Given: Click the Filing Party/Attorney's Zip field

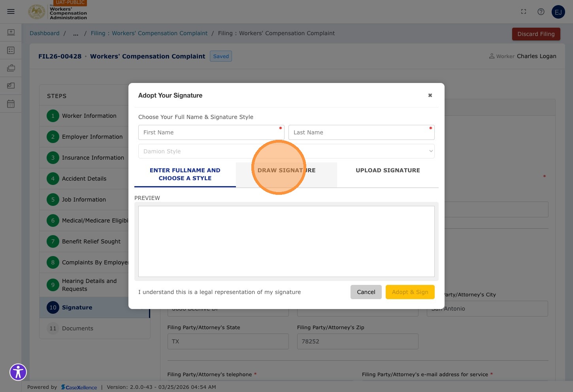Looking at the screenshot, I should (x=358, y=341).
